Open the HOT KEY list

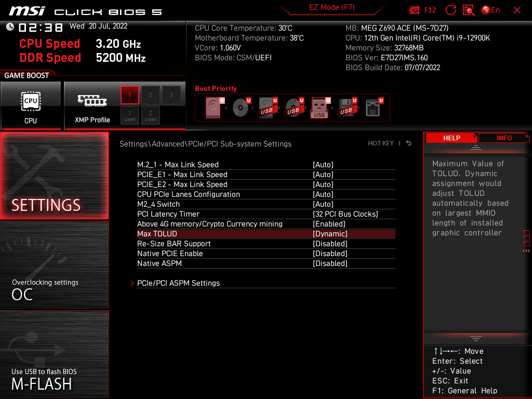[381, 143]
